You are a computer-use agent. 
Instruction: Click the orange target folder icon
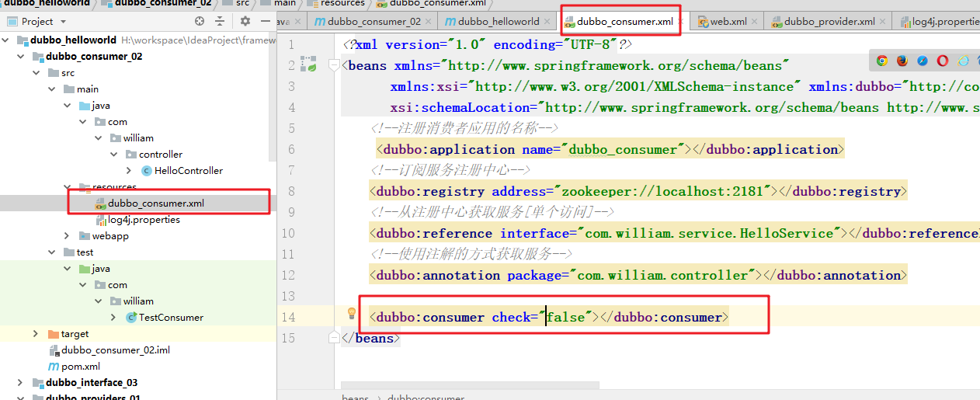54,334
